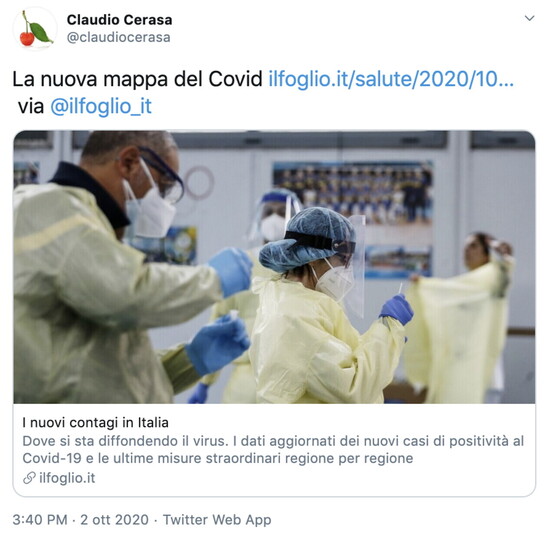Click the "2 ott 2020" tweet date
The height and width of the screenshot is (543, 545).
coord(114,520)
